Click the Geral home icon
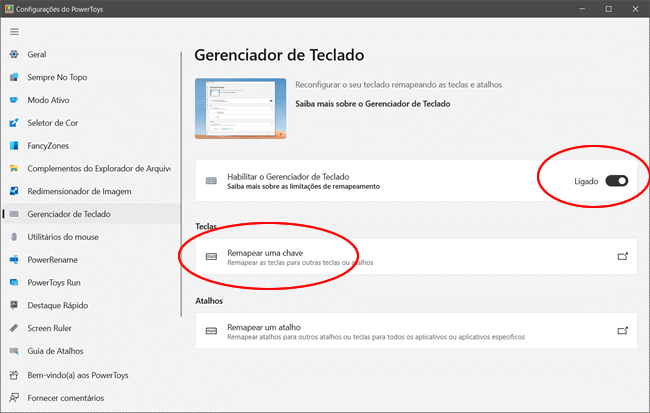Screen dimensions: 650x413 click(x=14, y=54)
